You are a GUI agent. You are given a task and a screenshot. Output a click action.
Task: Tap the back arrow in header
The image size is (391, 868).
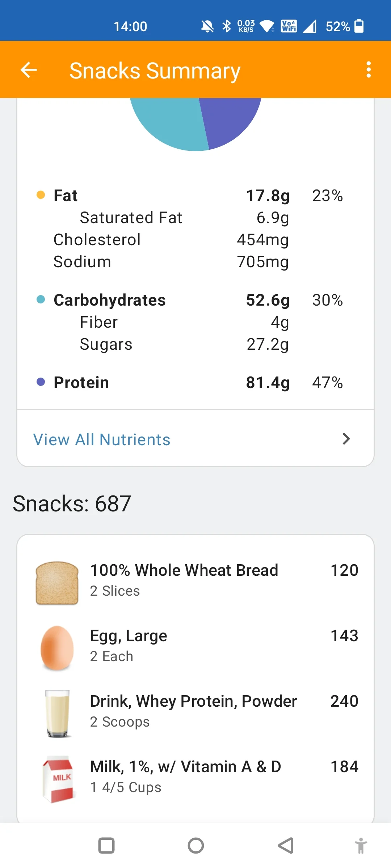[x=29, y=70]
